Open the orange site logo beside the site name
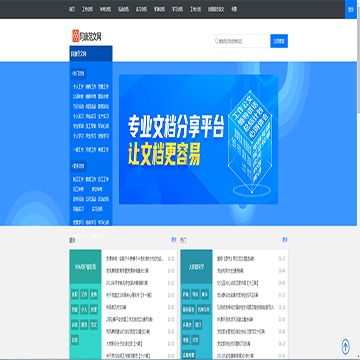This screenshot has height=360, width=360. click(x=75, y=36)
